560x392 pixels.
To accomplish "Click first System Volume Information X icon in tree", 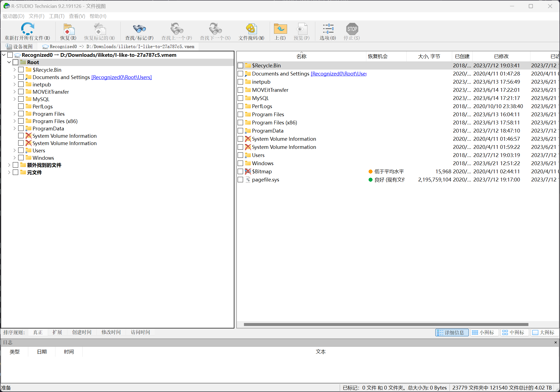I will point(29,136).
